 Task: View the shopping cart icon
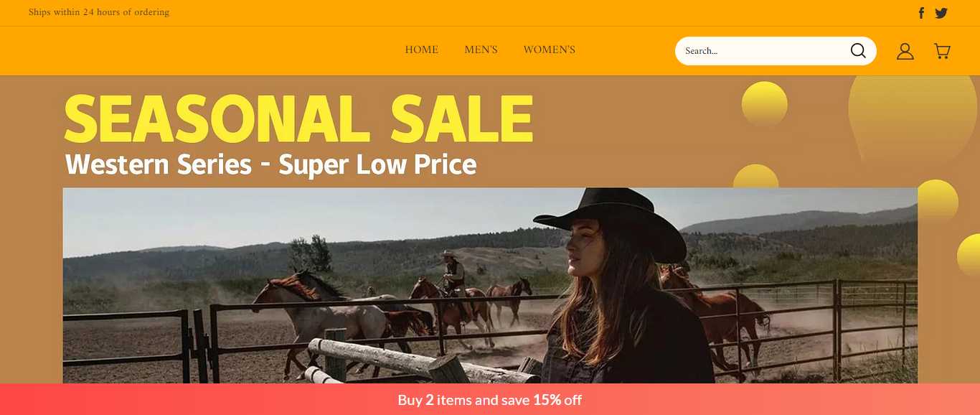click(942, 51)
